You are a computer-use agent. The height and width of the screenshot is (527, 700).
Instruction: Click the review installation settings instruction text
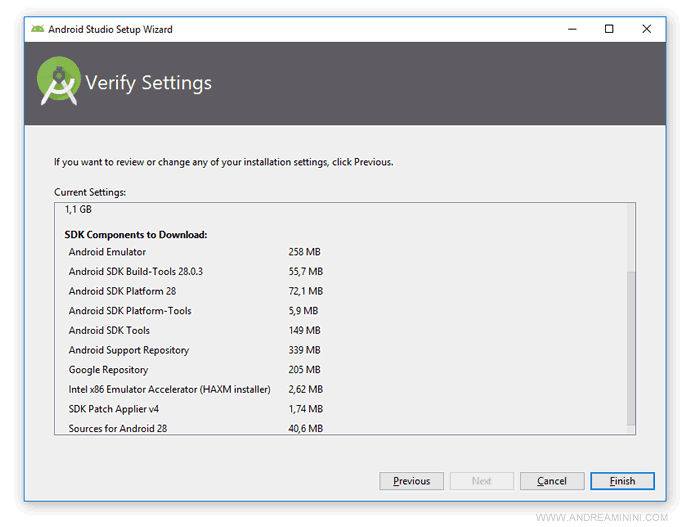(x=224, y=162)
